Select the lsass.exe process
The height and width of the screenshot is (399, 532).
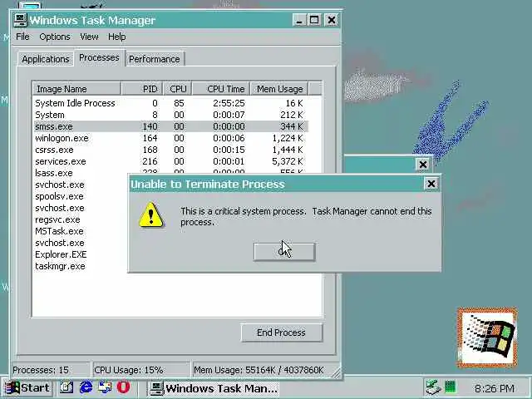[x=54, y=173]
